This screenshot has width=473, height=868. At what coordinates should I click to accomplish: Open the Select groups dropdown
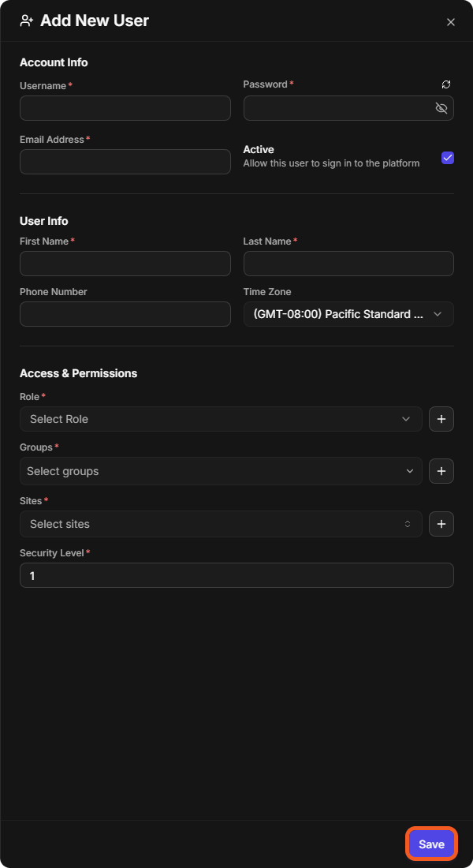pos(221,471)
